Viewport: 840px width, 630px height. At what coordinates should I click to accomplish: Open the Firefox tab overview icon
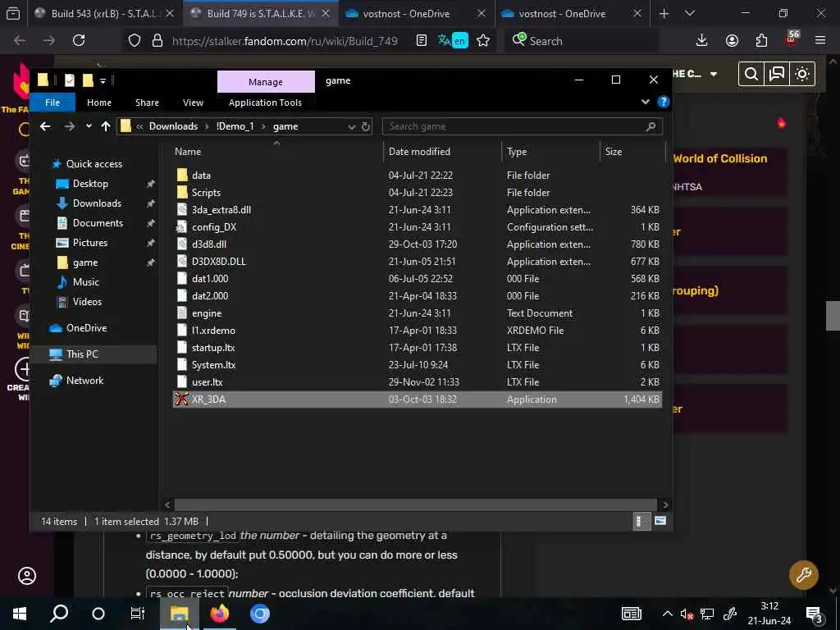(13, 13)
